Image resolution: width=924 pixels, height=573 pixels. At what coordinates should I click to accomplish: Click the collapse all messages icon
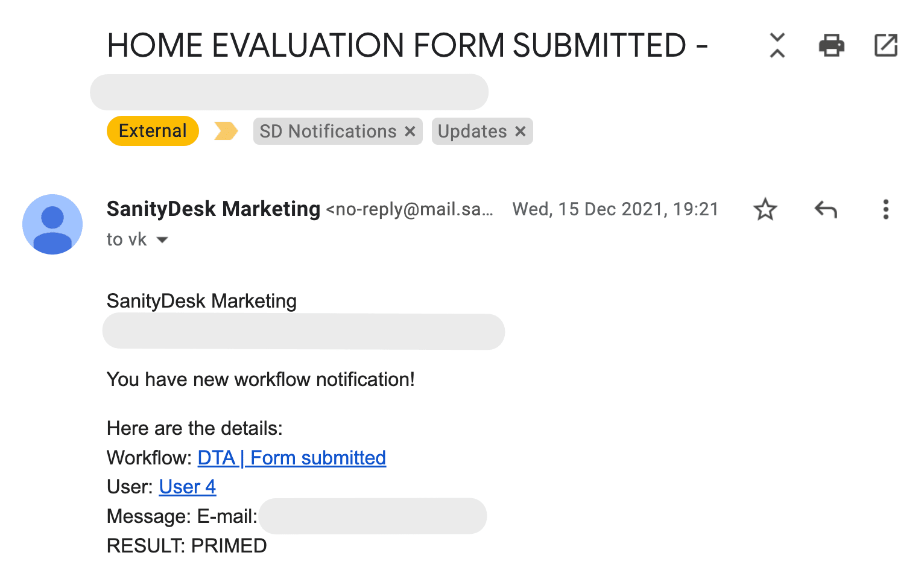[x=777, y=45]
